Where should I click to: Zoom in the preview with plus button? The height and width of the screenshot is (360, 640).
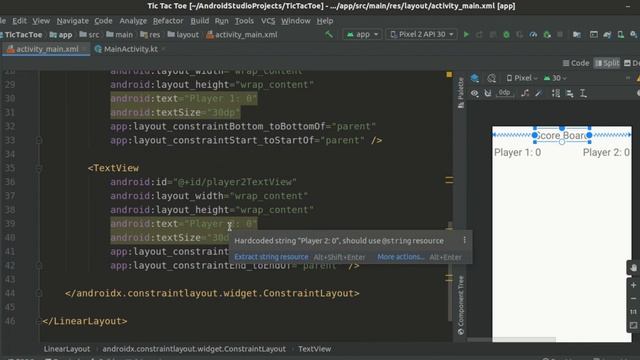point(633,285)
